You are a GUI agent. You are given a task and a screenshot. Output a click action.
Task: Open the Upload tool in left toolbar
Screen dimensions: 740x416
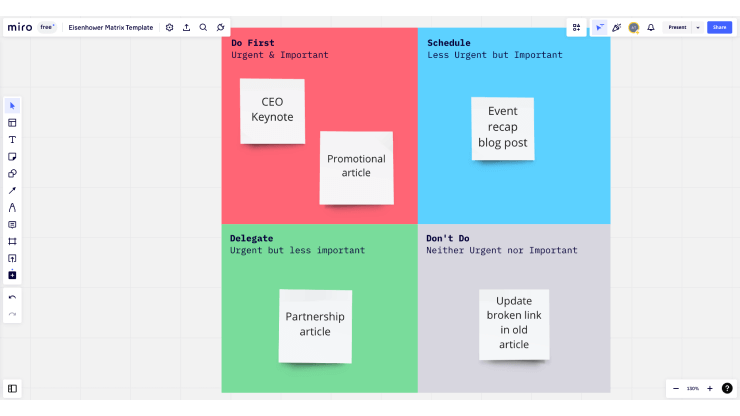click(x=12, y=259)
